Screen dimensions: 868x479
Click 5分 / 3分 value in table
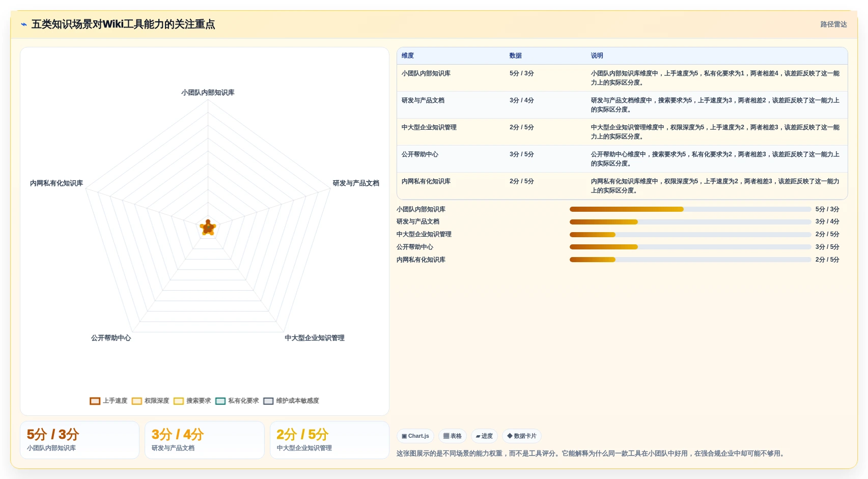coord(522,74)
